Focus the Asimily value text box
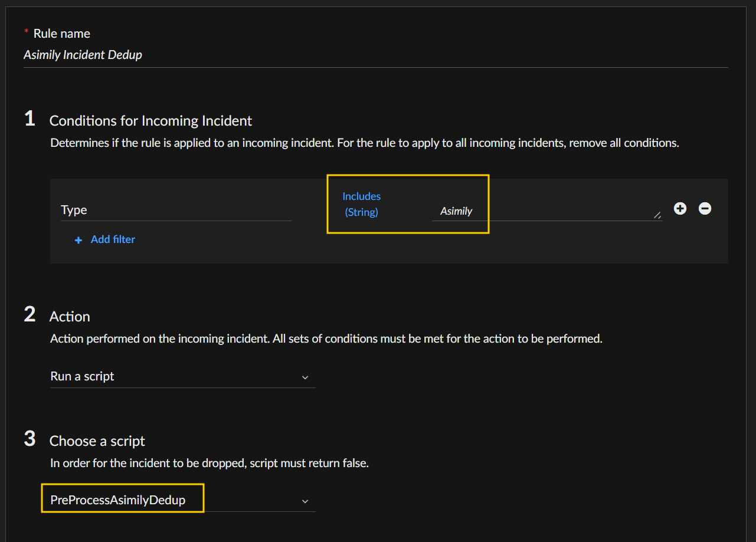This screenshot has height=542, width=756. click(x=543, y=211)
